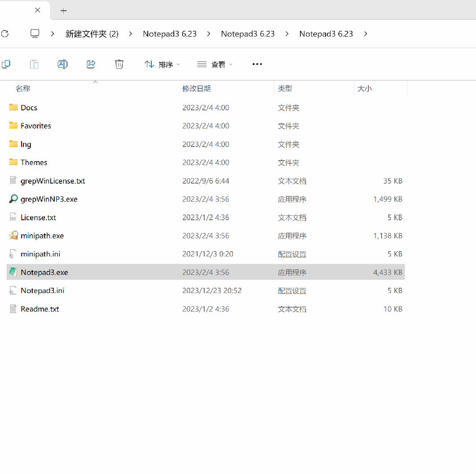Screen dimensions: 476x474
Task: Click the Paste clipboard icon
Action: pos(34,64)
